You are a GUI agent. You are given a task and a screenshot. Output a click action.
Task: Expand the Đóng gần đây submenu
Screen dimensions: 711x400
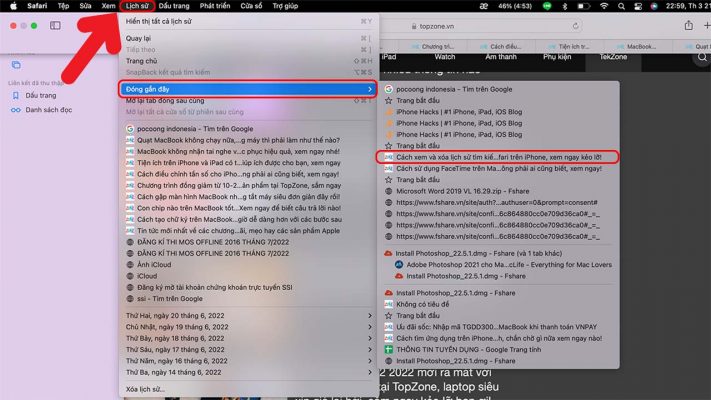tap(250, 89)
